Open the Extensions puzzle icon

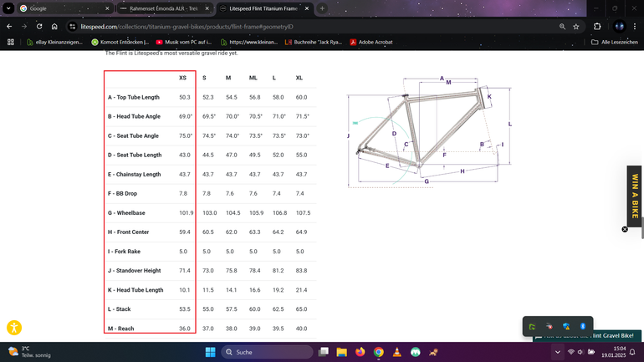coord(597,27)
